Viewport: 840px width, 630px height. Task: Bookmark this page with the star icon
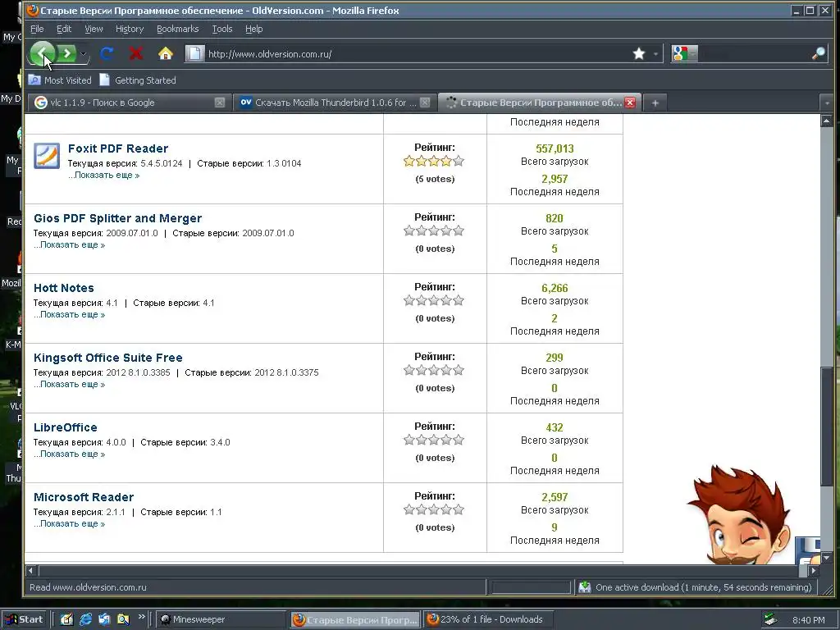(638, 53)
